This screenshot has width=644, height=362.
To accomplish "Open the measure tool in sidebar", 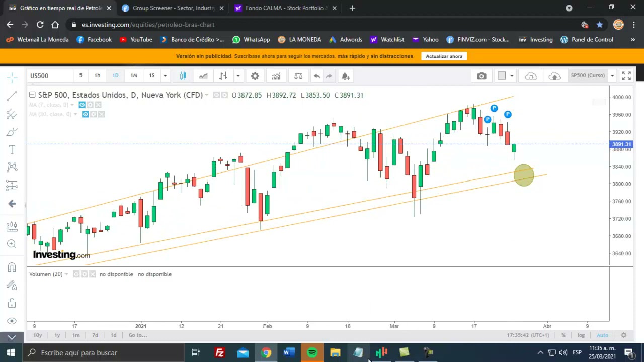I will 12,227.
